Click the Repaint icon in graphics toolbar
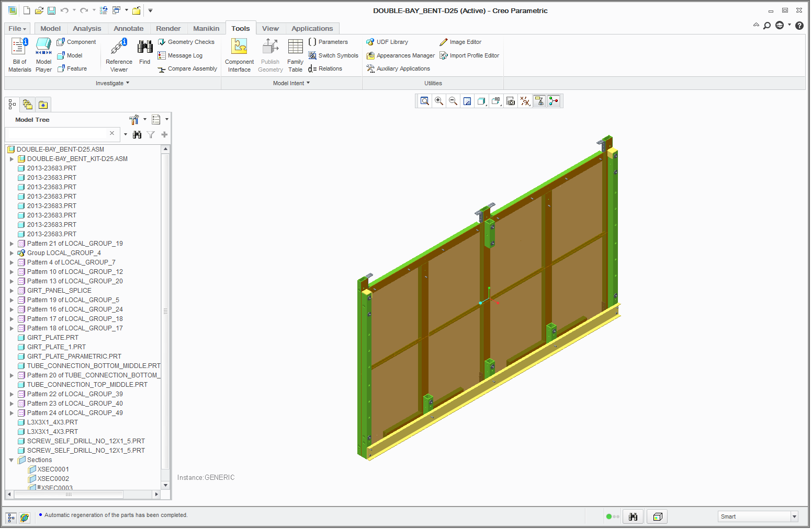 click(467, 101)
